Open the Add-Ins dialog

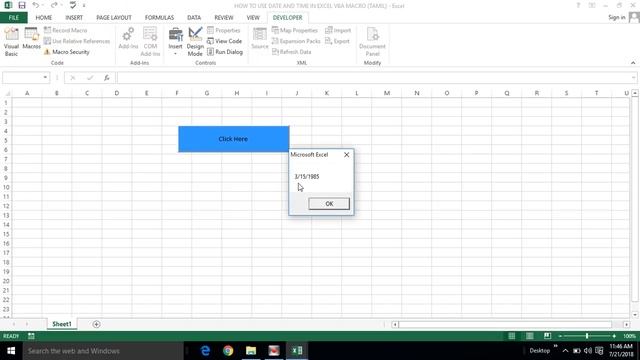tap(128, 39)
